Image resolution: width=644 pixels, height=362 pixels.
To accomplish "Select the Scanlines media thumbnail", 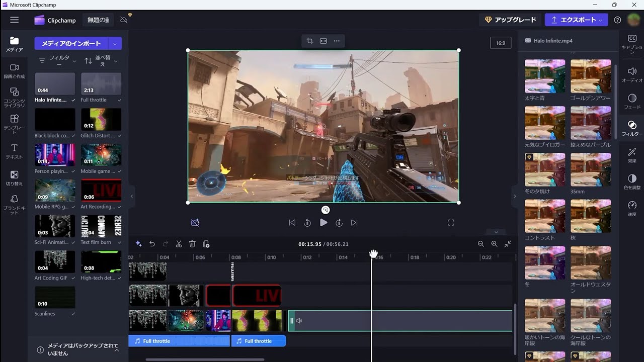I will (x=55, y=298).
